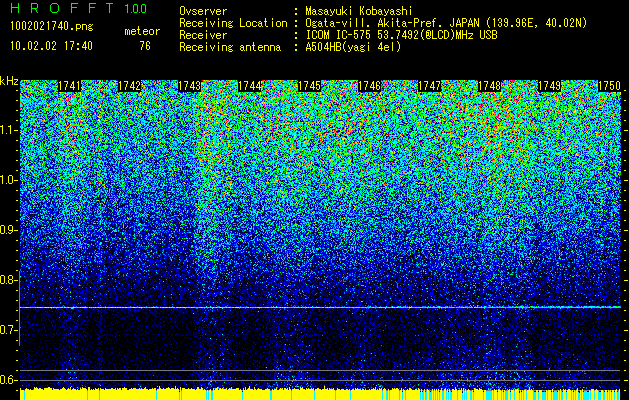Click the 1749 time marker
Viewport: 629px width, 400px height.
[x=549, y=86]
